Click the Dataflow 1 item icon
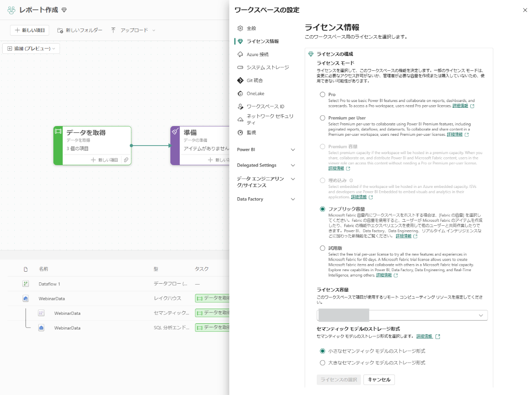 point(25,284)
